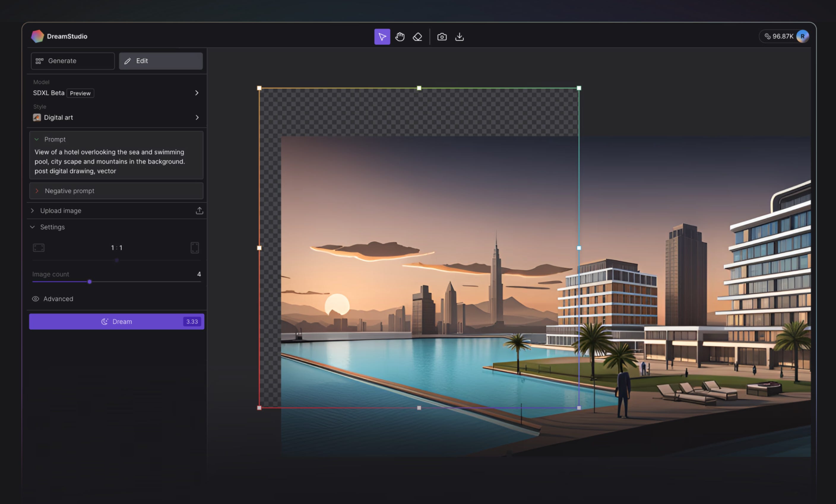The height and width of the screenshot is (504, 836).
Task: Click the camera snapshot icon
Action: tap(442, 37)
